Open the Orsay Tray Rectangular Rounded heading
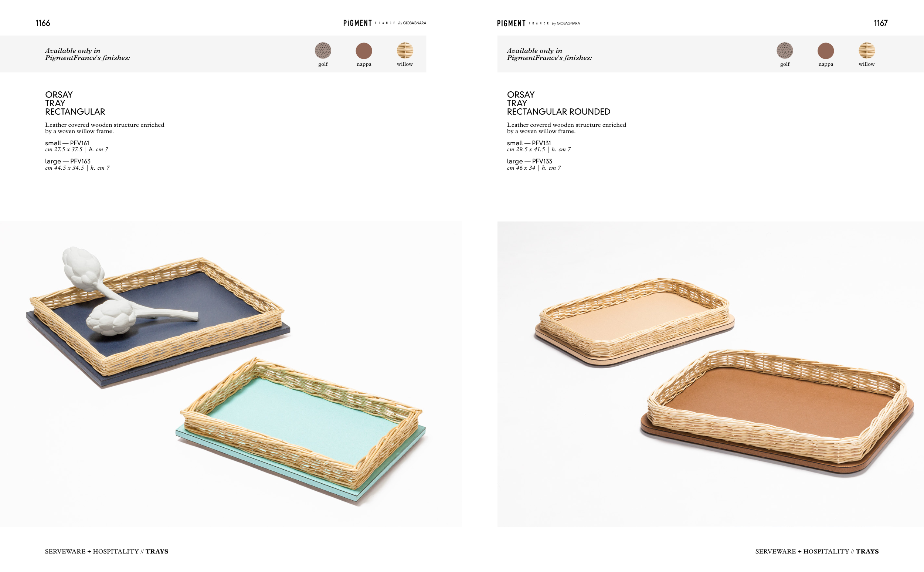Screen dimensions: 924x572 click(x=558, y=103)
